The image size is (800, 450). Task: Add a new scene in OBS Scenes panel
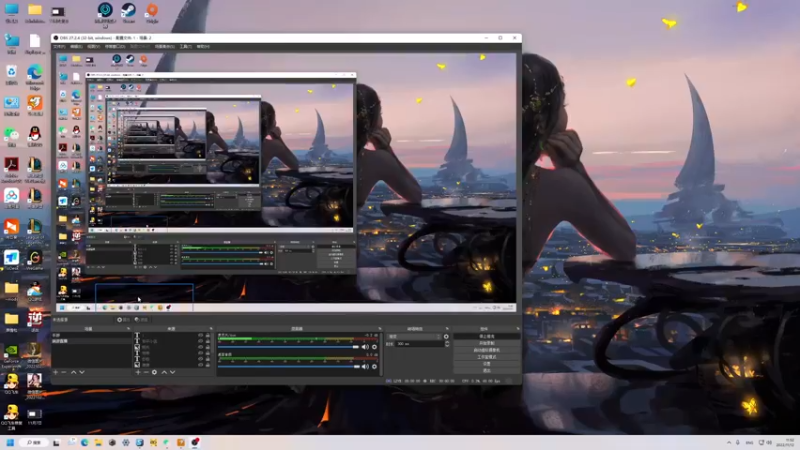tap(56, 372)
